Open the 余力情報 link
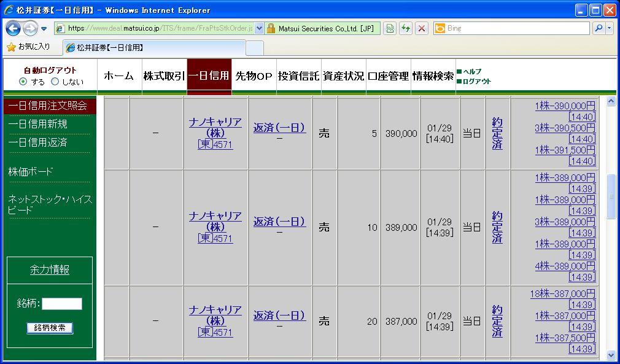The width and height of the screenshot is (620, 364). point(50,270)
